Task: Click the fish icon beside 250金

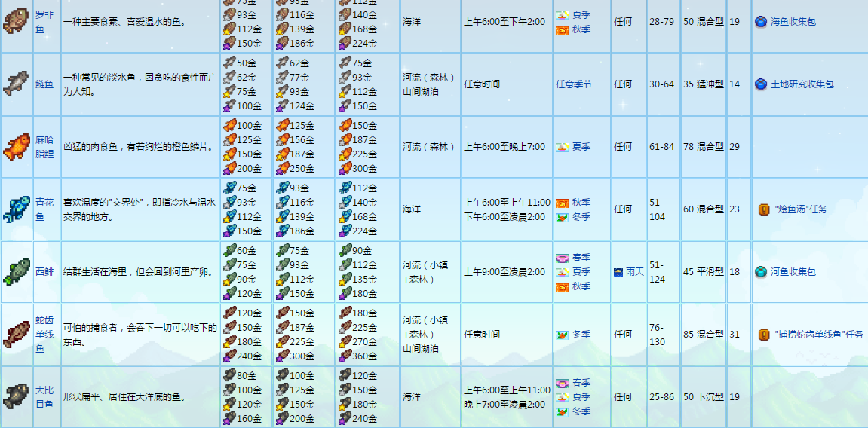Action: pyautogui.click(x=282, y=168)
